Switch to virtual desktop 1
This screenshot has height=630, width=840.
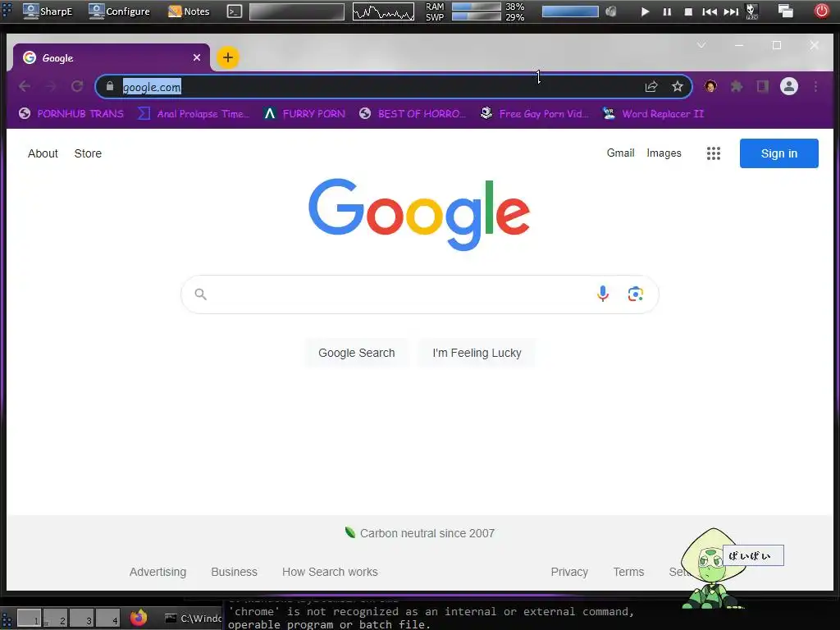[x=29, y=619]
